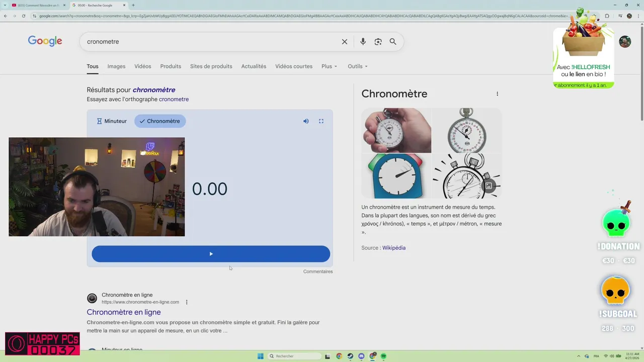The image size is (644, 362).
Task: Open Chronomètre en ligne result title
Action: click(124, 312)
